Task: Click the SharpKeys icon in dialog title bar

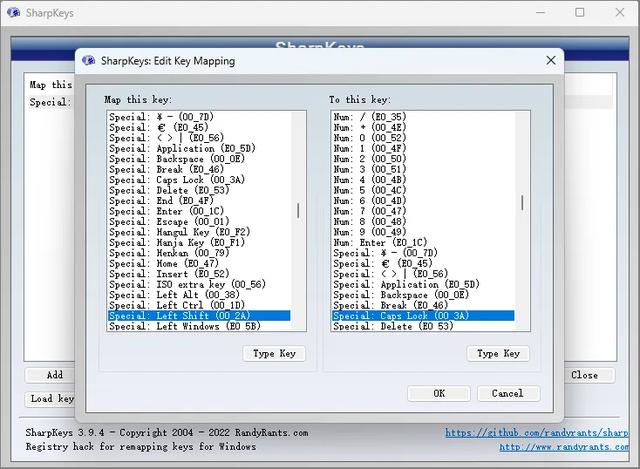Action: tap(88, 61)
